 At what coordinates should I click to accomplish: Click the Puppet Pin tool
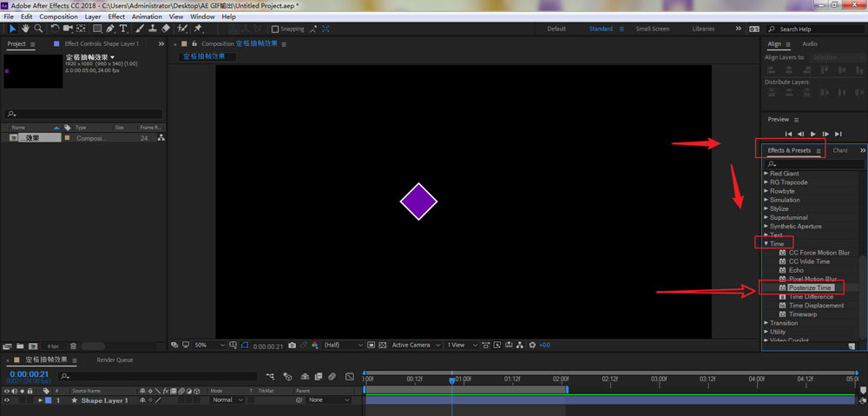[198, 29]
